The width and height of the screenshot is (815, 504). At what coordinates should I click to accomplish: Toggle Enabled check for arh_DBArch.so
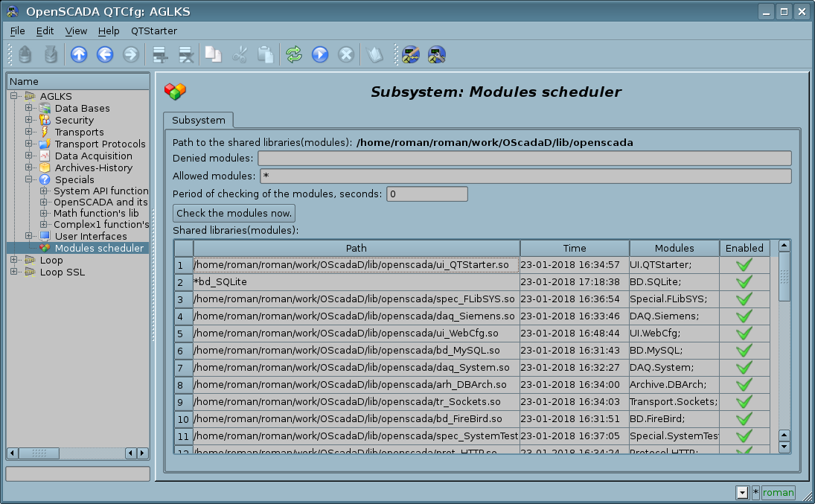click(744, 385)
